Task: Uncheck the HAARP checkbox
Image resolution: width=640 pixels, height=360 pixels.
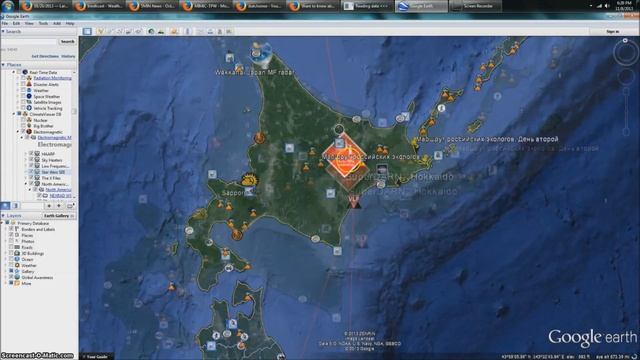Action: point(31,154)
